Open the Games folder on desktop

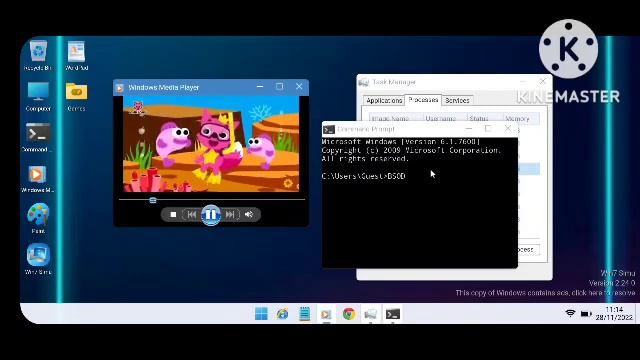pyautogui.click(x=76, y=96)
